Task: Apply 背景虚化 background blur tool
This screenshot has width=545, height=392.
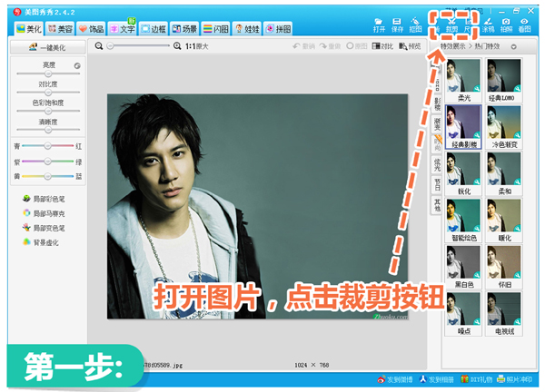Action: point(45,242)
